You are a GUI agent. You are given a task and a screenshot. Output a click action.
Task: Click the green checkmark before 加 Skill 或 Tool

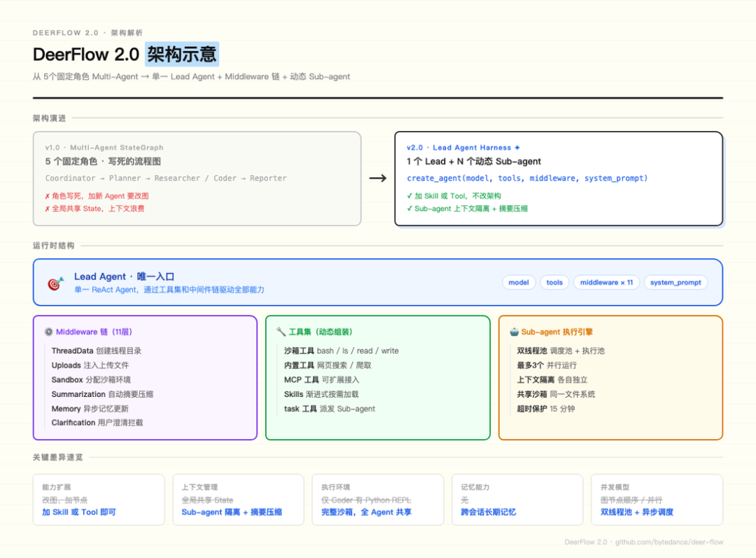point(409,196)
